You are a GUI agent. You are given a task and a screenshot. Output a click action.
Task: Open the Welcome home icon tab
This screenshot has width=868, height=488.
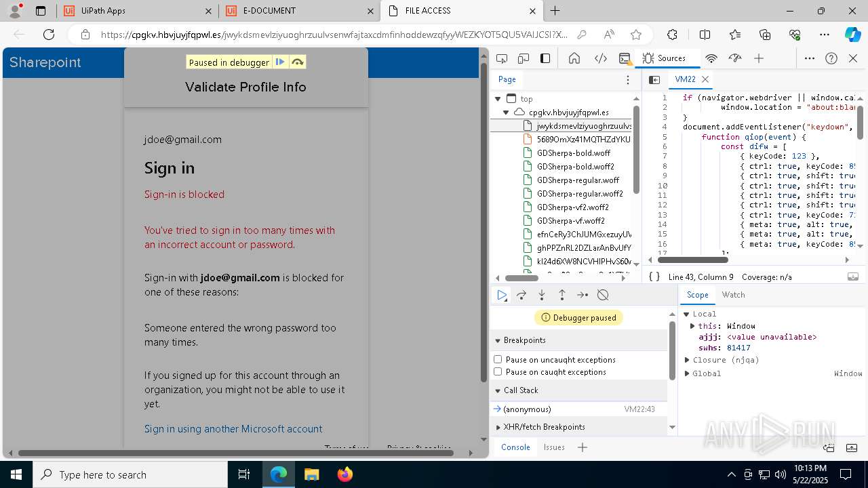[x=574, y=59]
